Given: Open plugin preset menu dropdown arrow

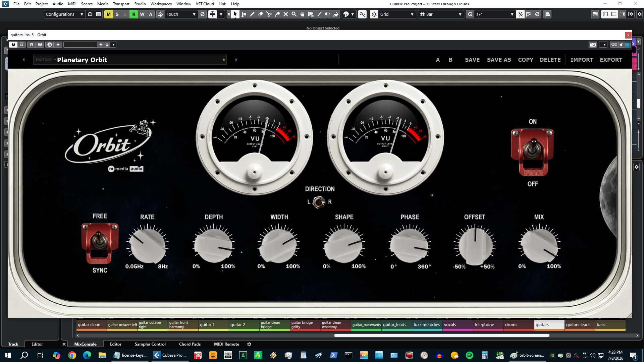Looking at the screenshot, I should (114, 45).
